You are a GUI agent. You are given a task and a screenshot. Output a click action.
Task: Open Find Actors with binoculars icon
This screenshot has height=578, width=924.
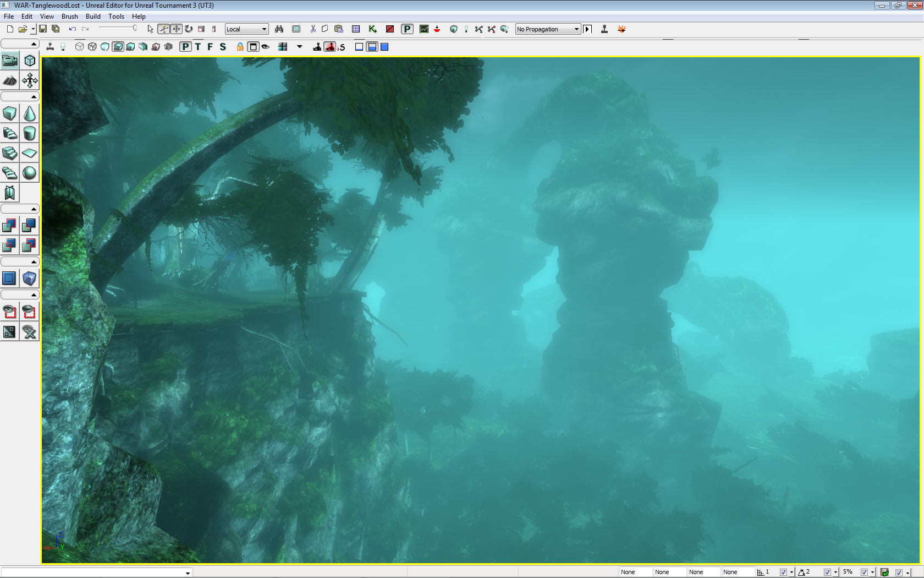tap(279, 29)
